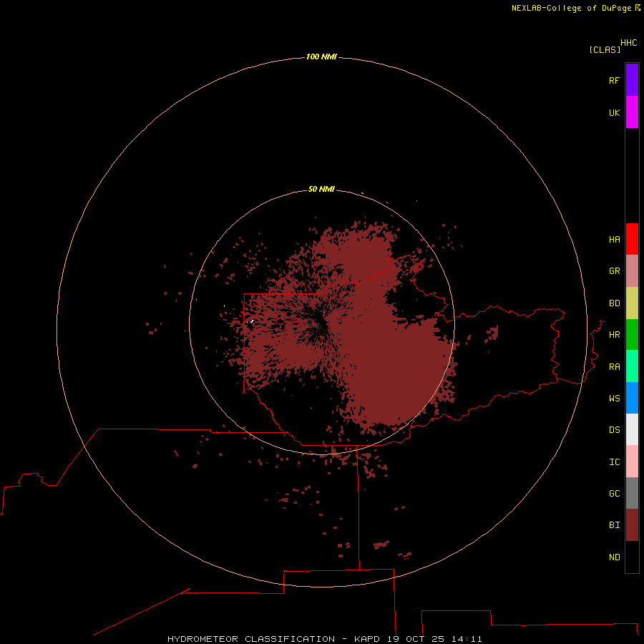This screenshot has height=644, width=644.
Task: Click the RA light green swatch
Action: 632,366
